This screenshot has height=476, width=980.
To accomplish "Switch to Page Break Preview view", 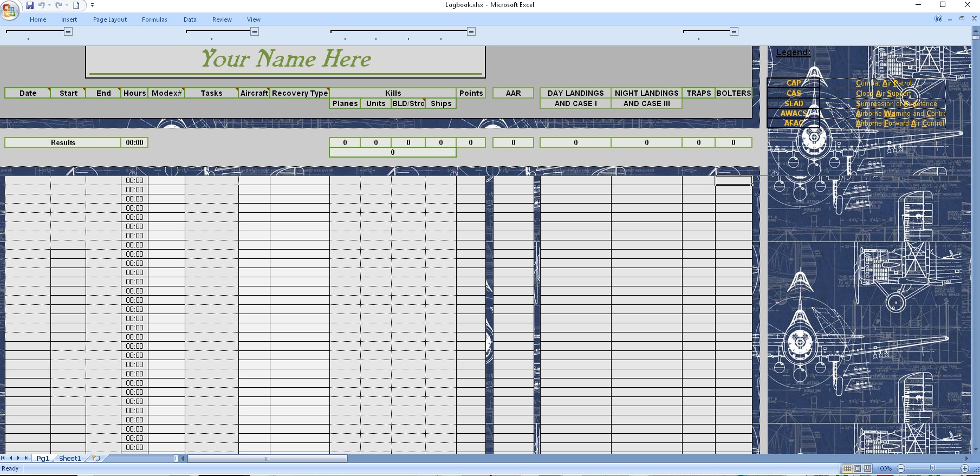I will 867,468.
